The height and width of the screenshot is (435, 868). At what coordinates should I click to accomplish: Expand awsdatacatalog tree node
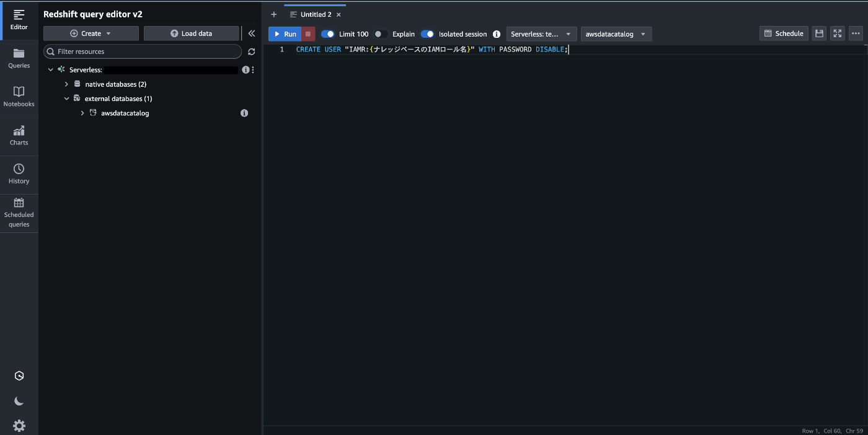pos(82,113)
